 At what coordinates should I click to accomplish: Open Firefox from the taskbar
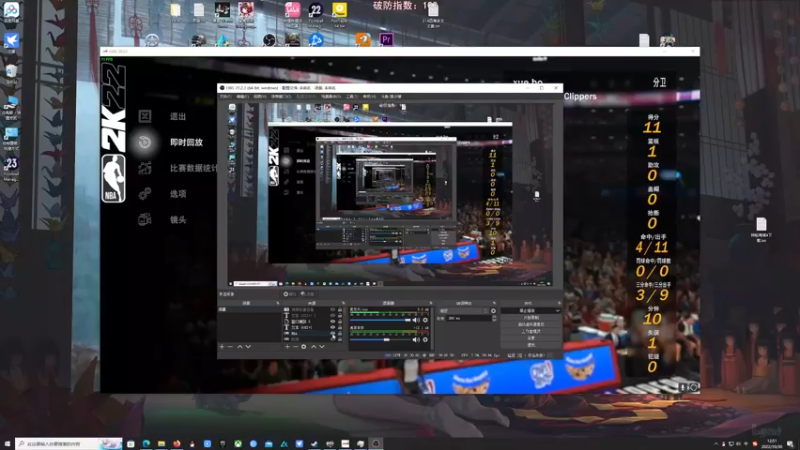(x=177, y=444)
